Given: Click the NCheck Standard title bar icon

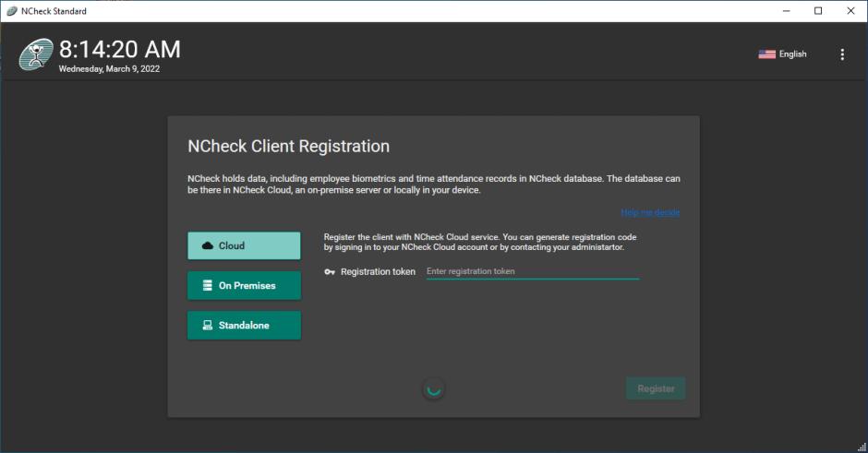Looking at the screenshot, I should click(x=12, y=11).
